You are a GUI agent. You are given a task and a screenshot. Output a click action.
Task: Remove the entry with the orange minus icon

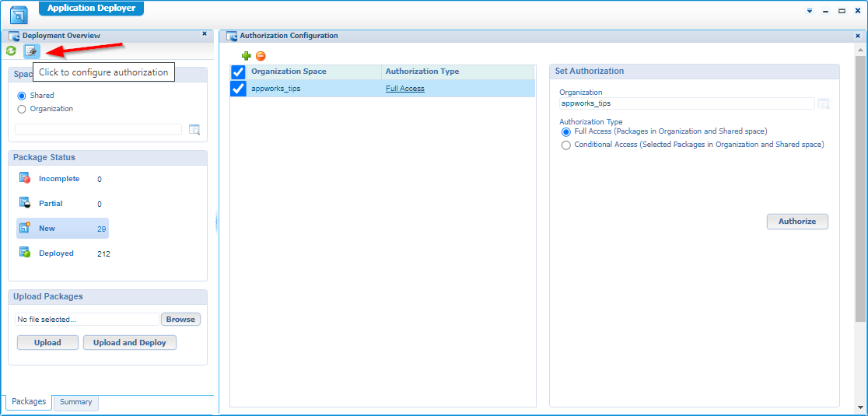click(x=261, y=56)
